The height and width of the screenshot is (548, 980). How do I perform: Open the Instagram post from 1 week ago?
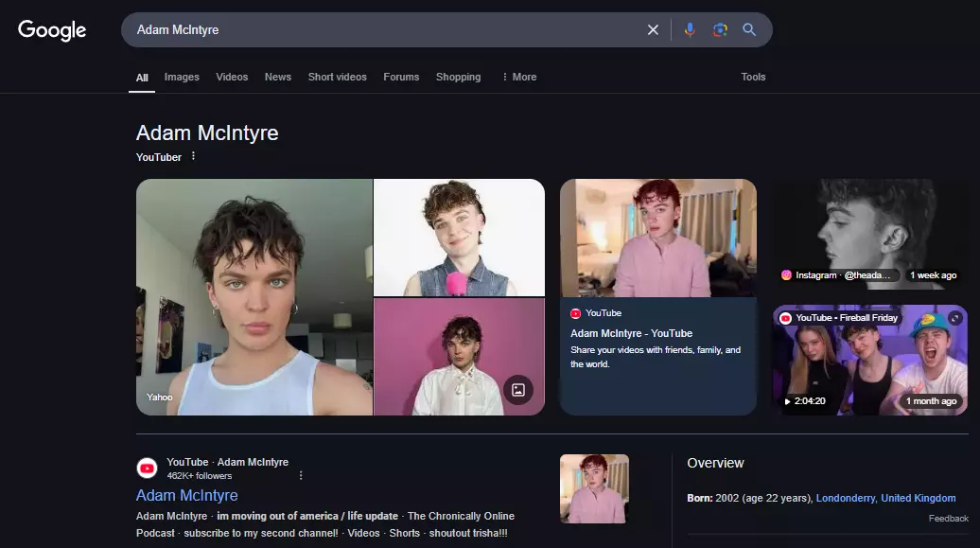[x=870, y=234]
